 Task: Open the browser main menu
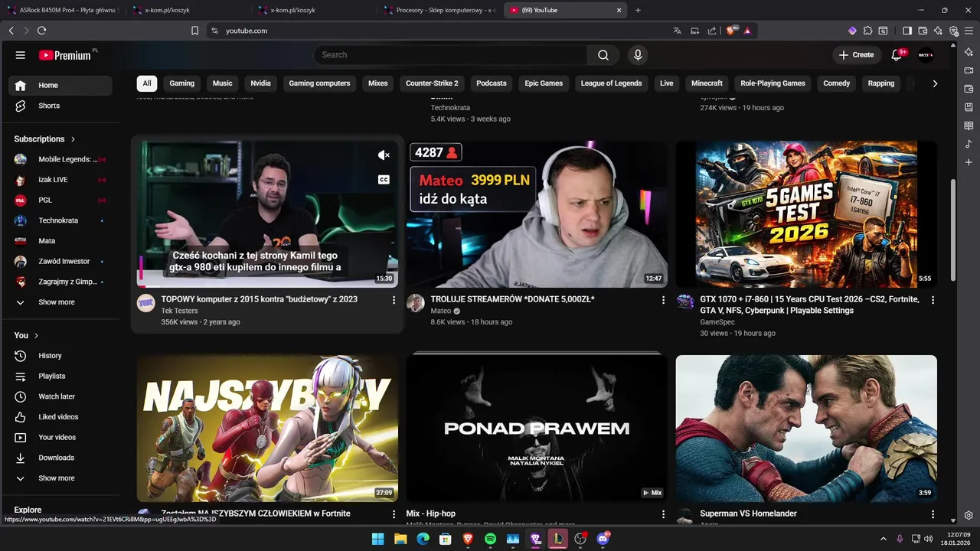[x=969, y=31]
